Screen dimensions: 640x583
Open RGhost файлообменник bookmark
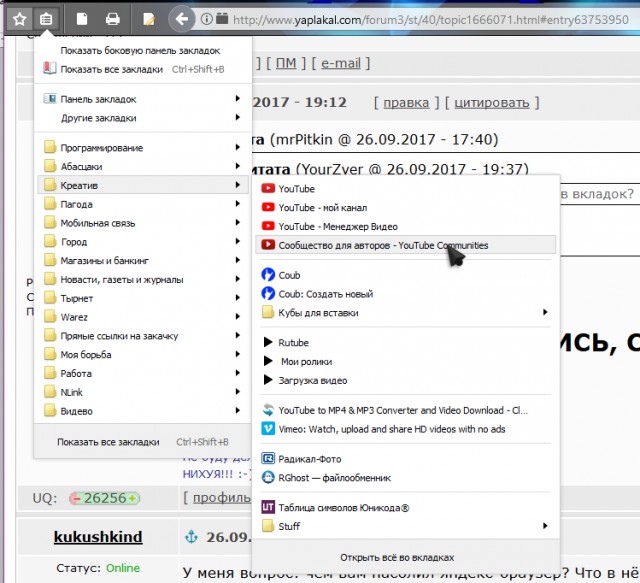[x=406, y=478]
